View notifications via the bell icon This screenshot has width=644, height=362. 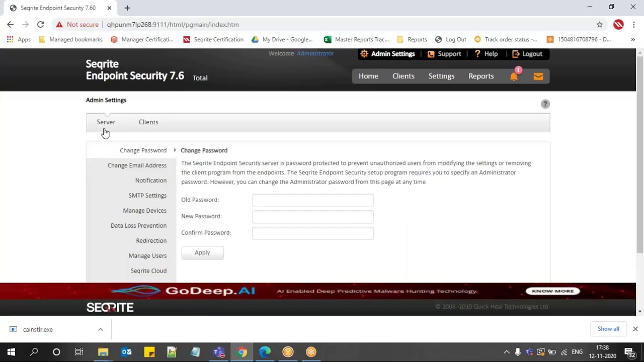[x=514, y=76]
